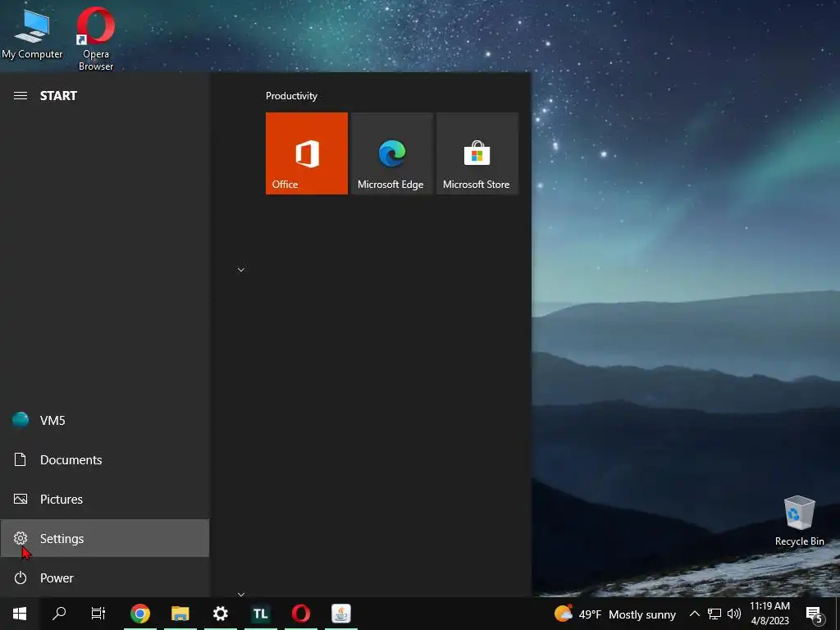Viewport: 840px width, 630px height.
Task: Open the network status tray icon
Action: click(x=714, y=614)
